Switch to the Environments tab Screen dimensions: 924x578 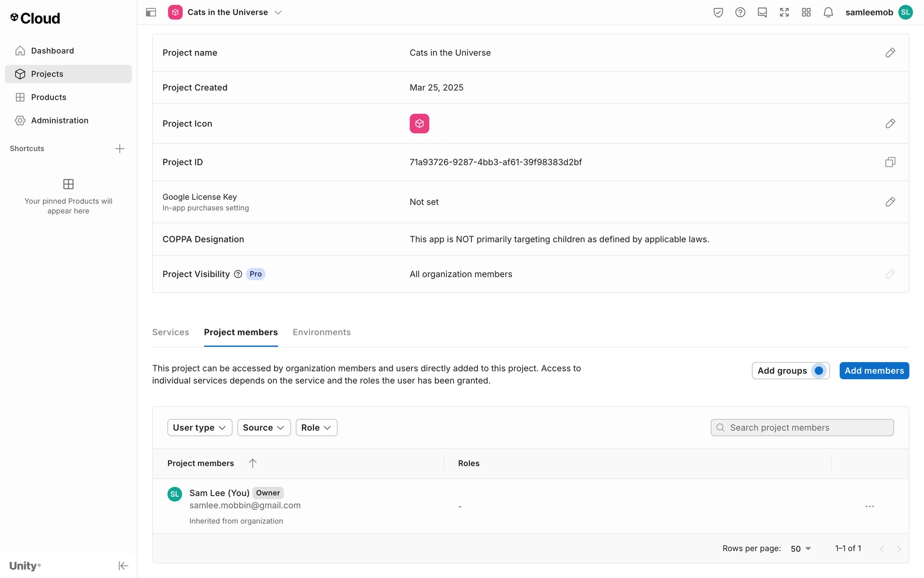coord(321,332)
